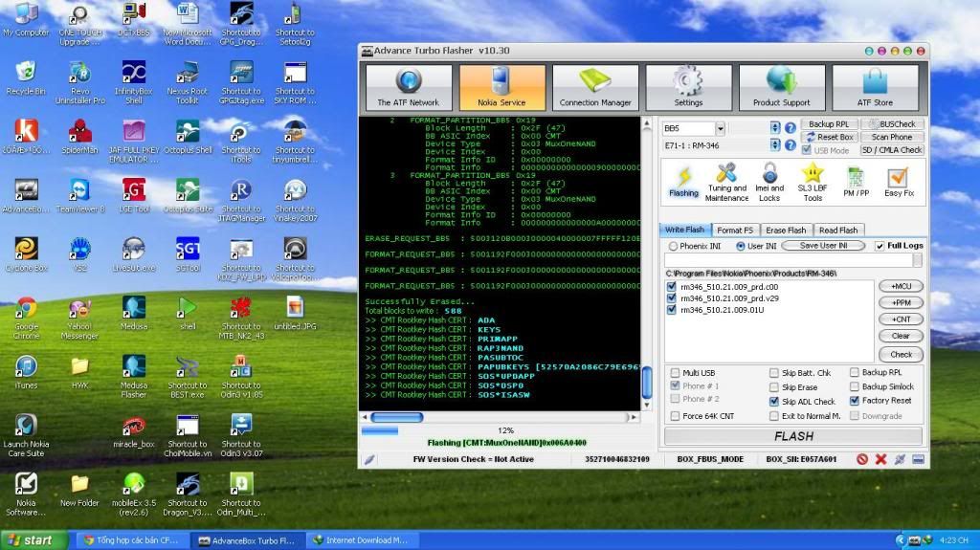Open Product Support
Image resolution: width=980 pixels, height=550 pixels.
[781, 87]
